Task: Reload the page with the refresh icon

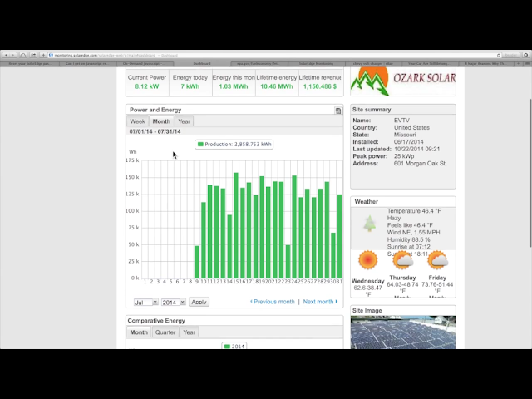Action: coord(499,55)
